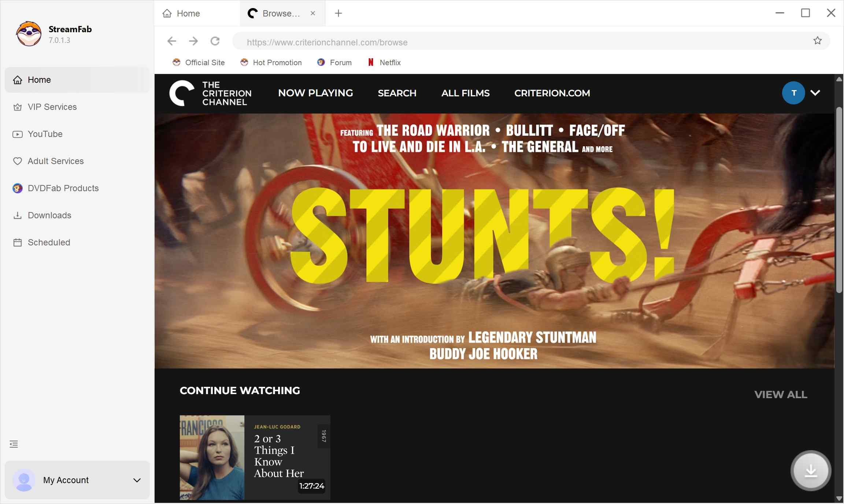Close the Browse tab
844x504 pixels.
pos(313,14)
